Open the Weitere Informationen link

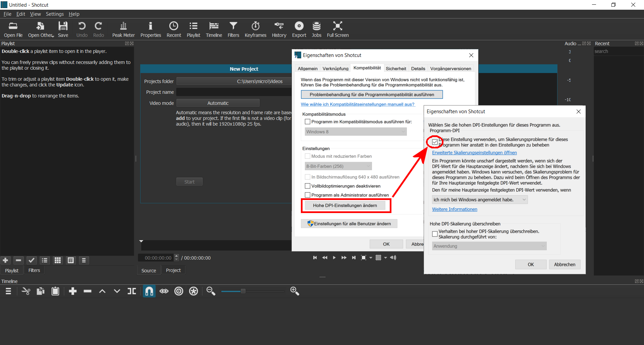click(454, 209)
